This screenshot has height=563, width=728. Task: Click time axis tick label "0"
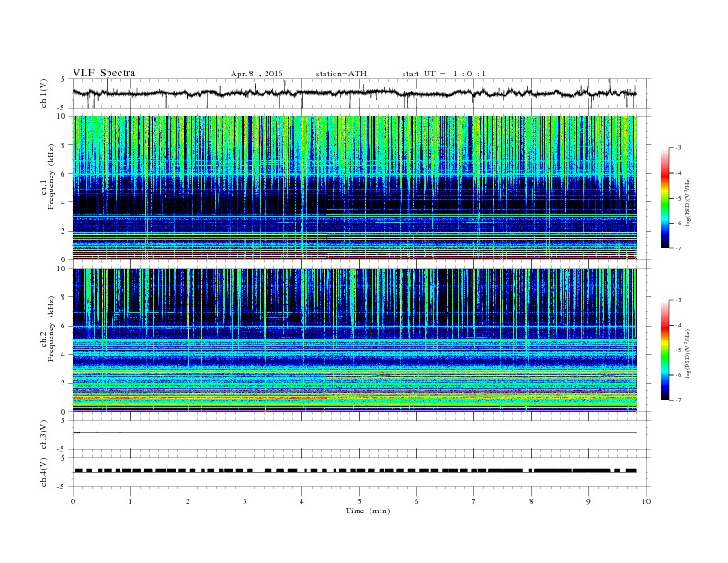coord(73,501)
